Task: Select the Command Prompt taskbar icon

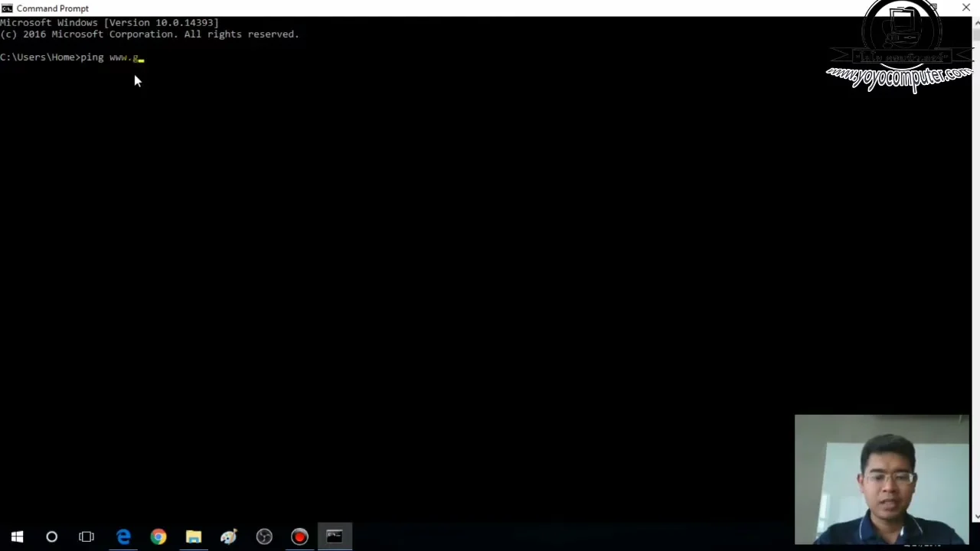Action: click(335, 536)
